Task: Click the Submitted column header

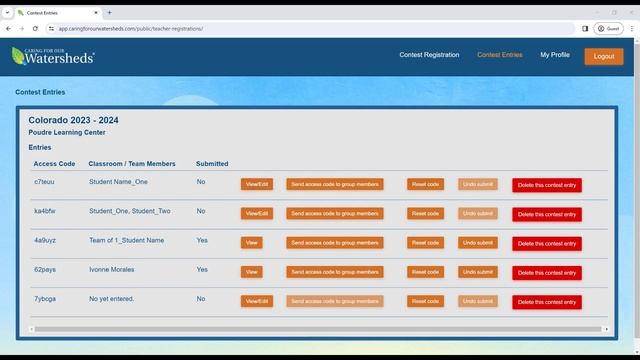Action: pyautogui.click(x=212, y=164)
